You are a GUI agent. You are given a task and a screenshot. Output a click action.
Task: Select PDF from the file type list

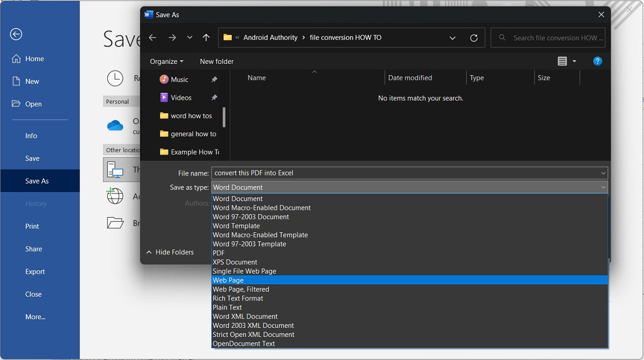coord(218,253)
